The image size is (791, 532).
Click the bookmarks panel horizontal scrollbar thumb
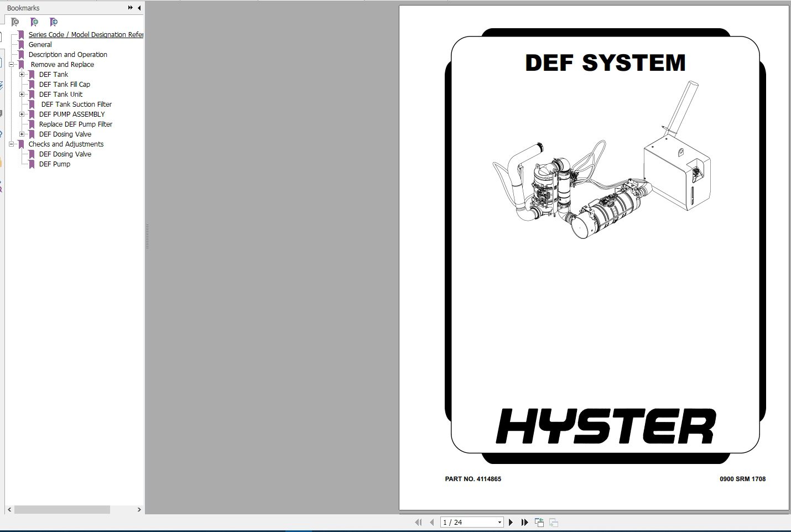click(x=62, y=509)
